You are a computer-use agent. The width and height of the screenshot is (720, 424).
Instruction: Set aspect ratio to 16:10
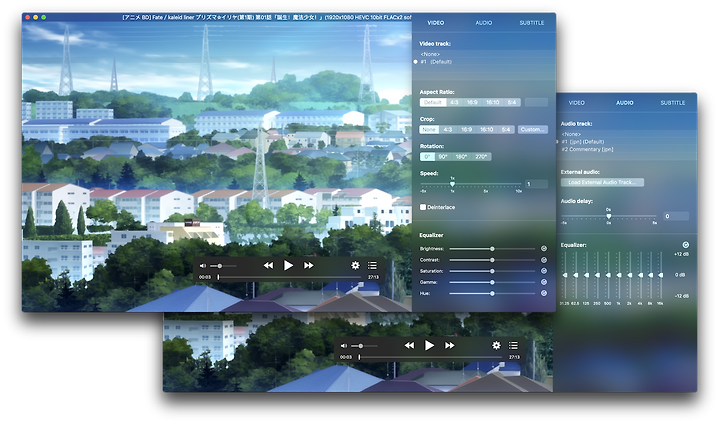492,102
